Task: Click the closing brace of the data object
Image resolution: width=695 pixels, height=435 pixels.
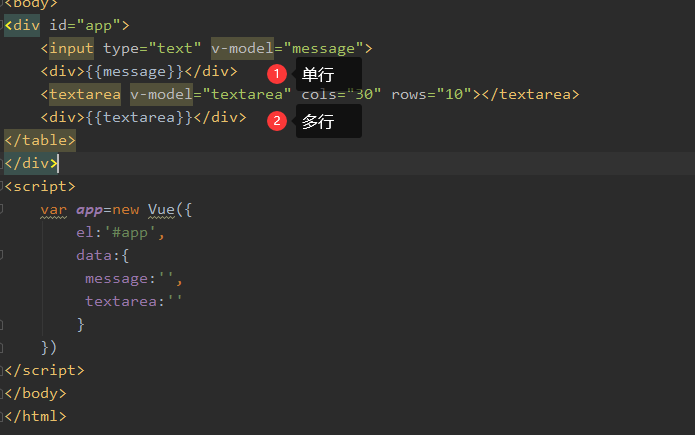Action: coord(80,325)
